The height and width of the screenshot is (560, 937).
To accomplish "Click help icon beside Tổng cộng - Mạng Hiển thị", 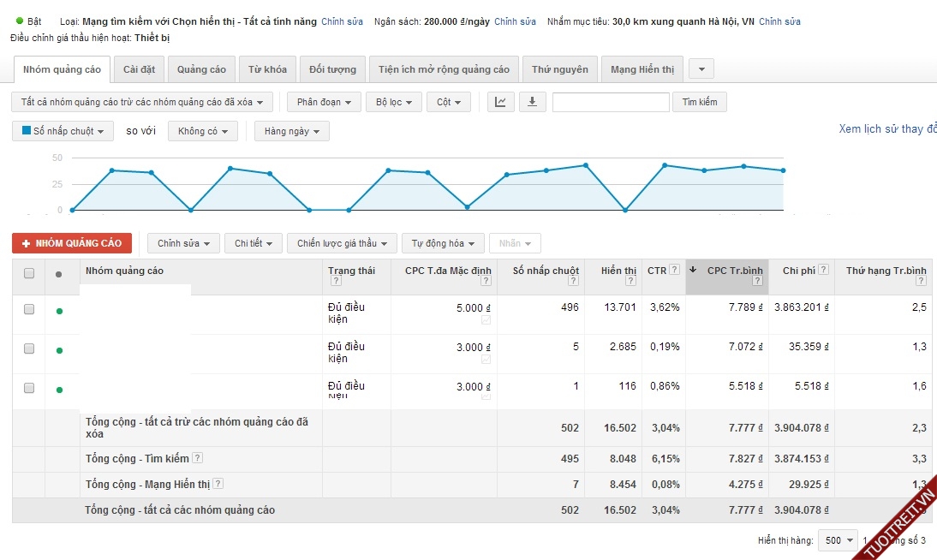I will coord(218,484).
